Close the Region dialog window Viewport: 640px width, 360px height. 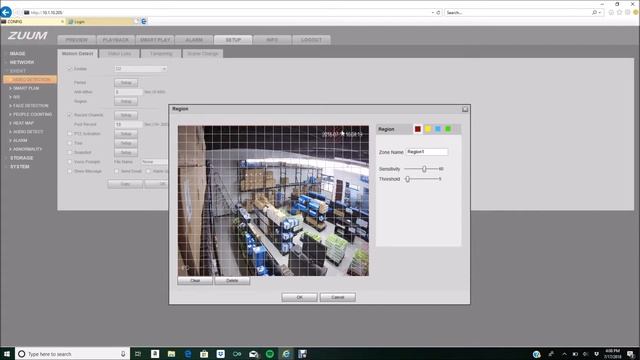click(465, 109)
